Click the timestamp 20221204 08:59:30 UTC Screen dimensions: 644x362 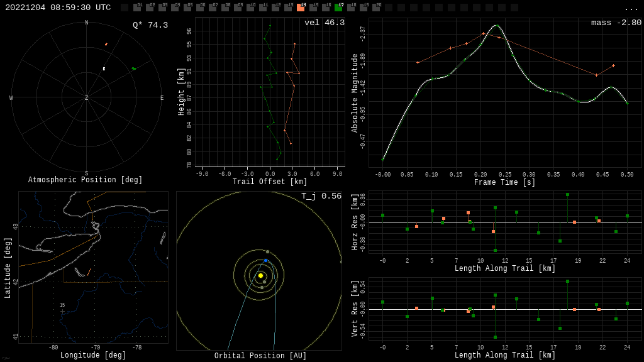coord(58,8)
